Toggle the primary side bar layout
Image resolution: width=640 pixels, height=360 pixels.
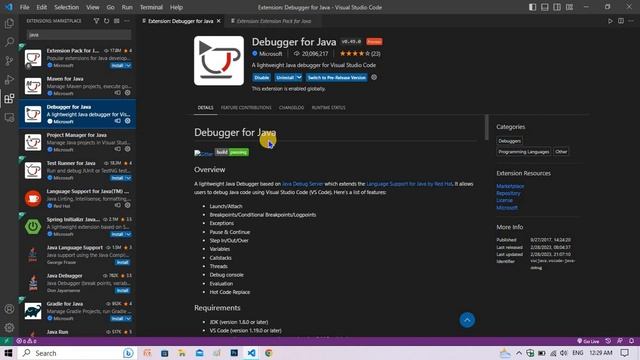coord(532,7)
